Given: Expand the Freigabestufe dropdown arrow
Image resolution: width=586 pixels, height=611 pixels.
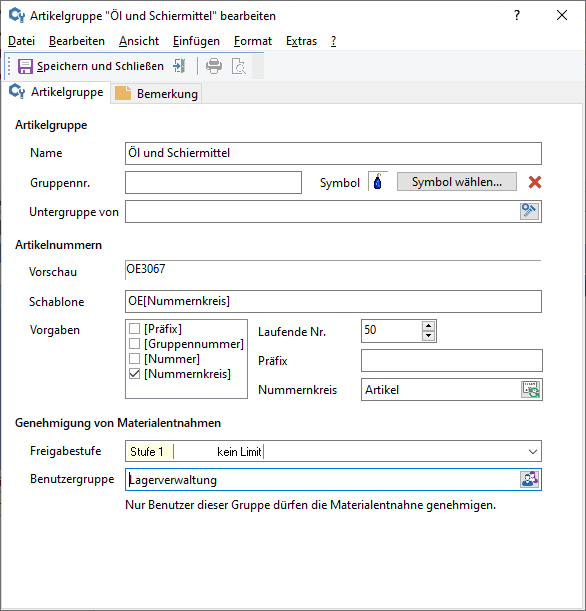Looking at the screenshot, I should click(533, 452).
